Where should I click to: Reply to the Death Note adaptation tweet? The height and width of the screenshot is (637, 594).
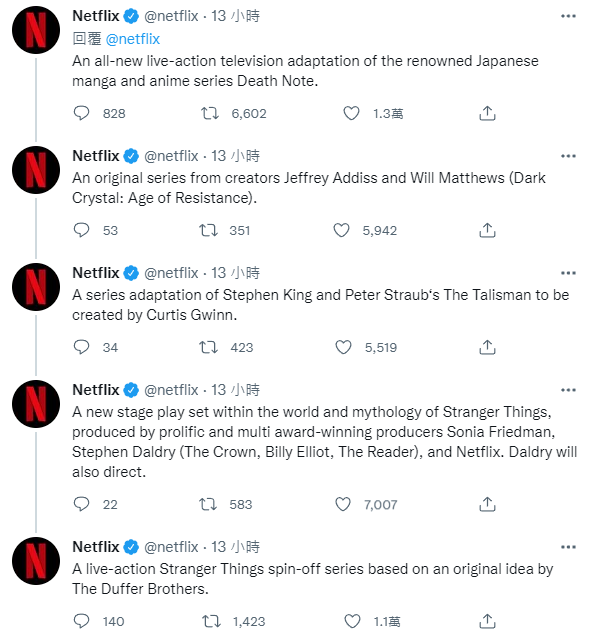81,113
